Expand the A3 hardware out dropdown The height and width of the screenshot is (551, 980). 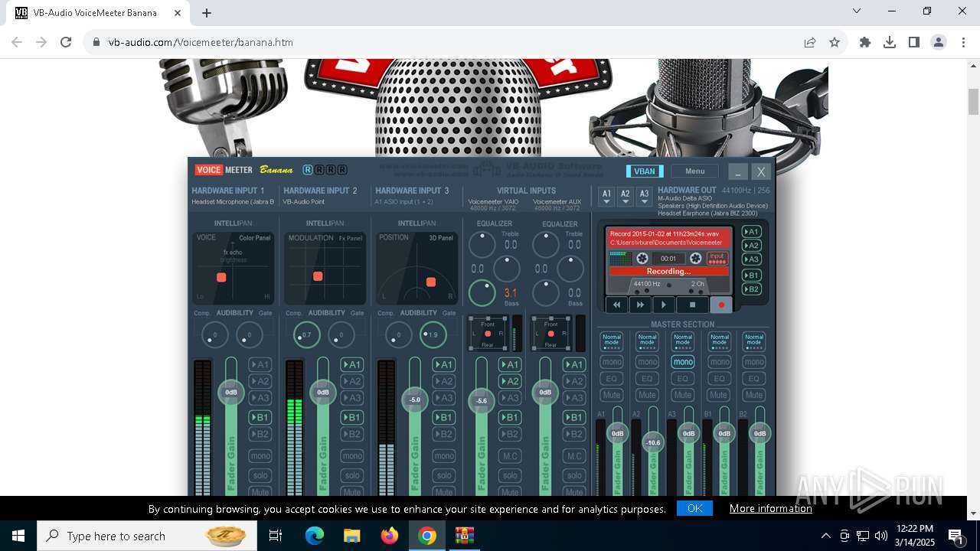[645, 197]
